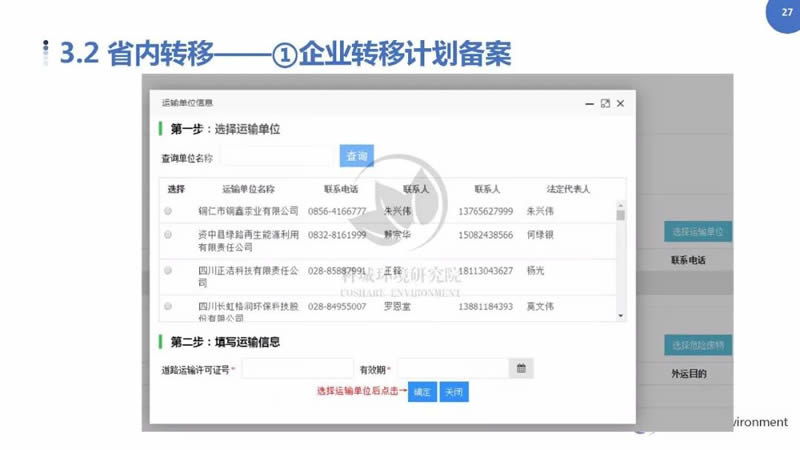This screenshot has width=800, height=450.
Task: Minimize the 运输单位信息 dialog
Action: (589, 103)
